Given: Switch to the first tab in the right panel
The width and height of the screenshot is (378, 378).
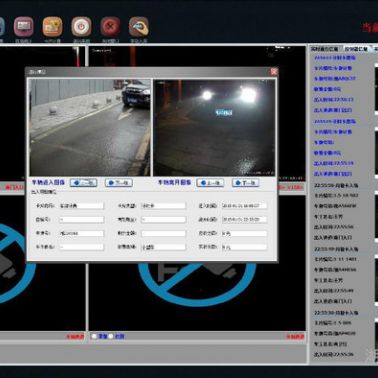Looking at the screenshot, I should (325, 49).
